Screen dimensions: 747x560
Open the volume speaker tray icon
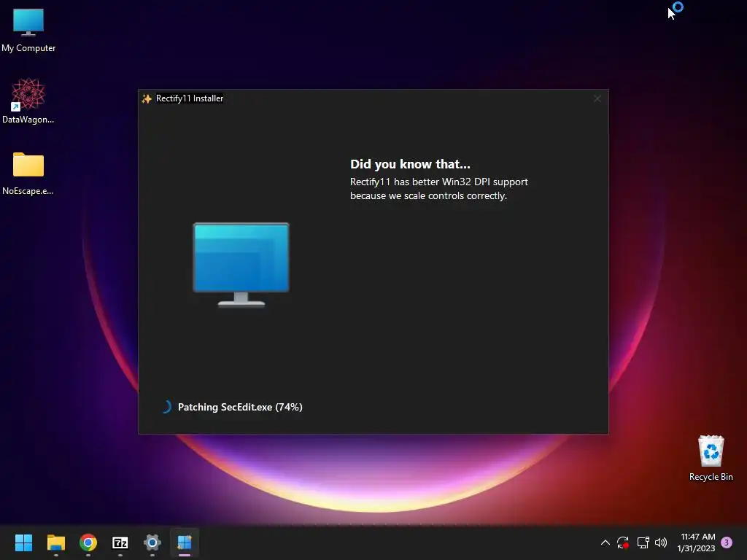(x=661, y=542)
